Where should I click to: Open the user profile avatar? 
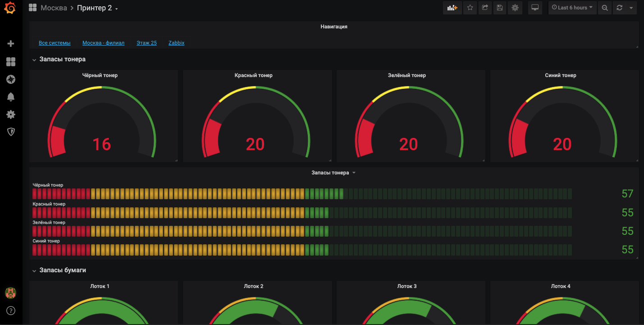[11, 293]
